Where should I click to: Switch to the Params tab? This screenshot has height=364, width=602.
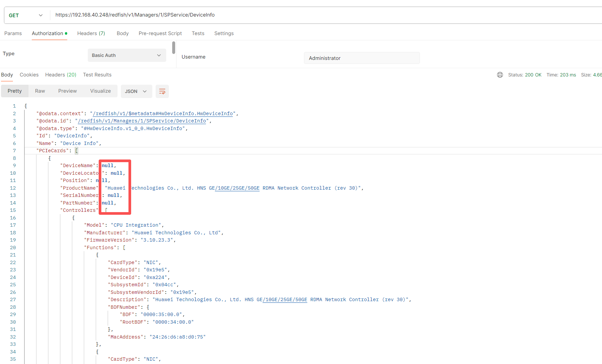coord(13,33)
